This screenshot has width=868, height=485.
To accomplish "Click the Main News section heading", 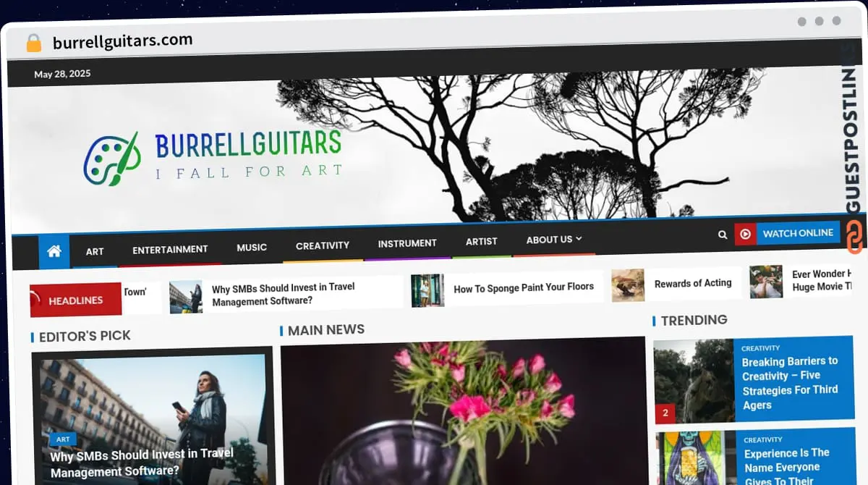I will click(x=326, y=330).
